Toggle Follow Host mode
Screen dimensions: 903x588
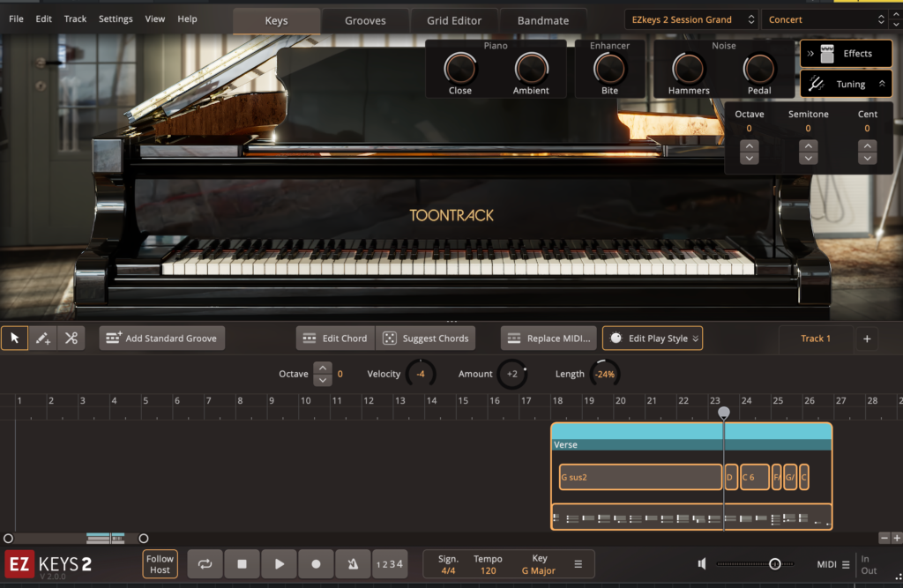159,563
